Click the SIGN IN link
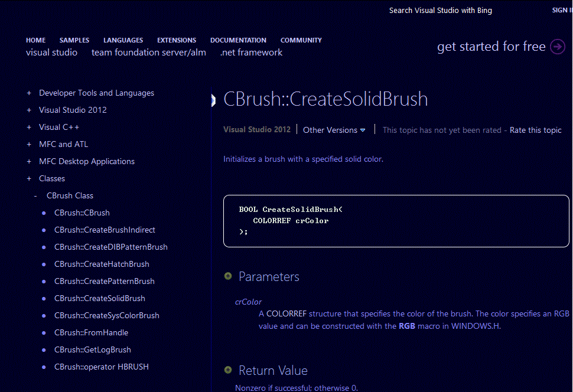The height and width of the screenshot is (392, 573). (562, 10)
